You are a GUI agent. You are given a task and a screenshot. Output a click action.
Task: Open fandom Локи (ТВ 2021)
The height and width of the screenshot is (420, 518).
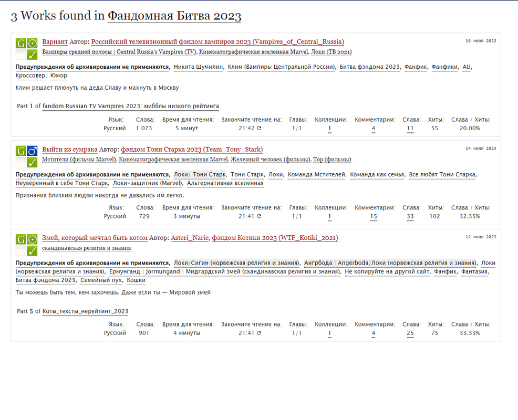(x=331, y=52)
